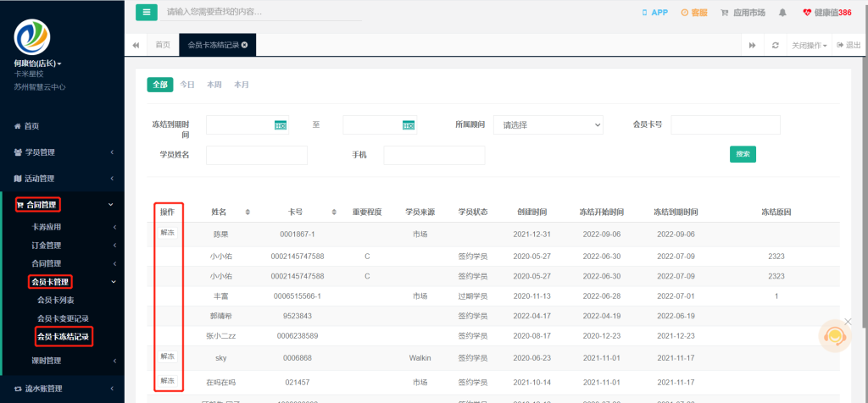Click Walkin source cell

[420, 358]
